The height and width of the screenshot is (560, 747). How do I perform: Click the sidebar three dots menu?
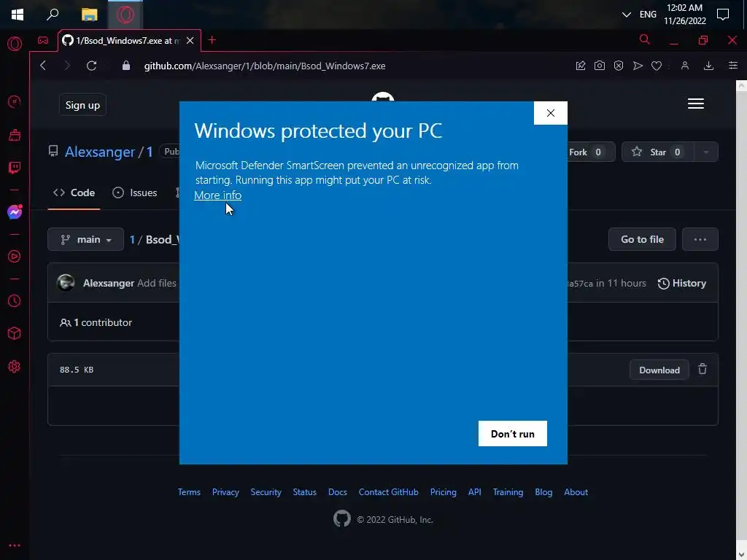15,545
